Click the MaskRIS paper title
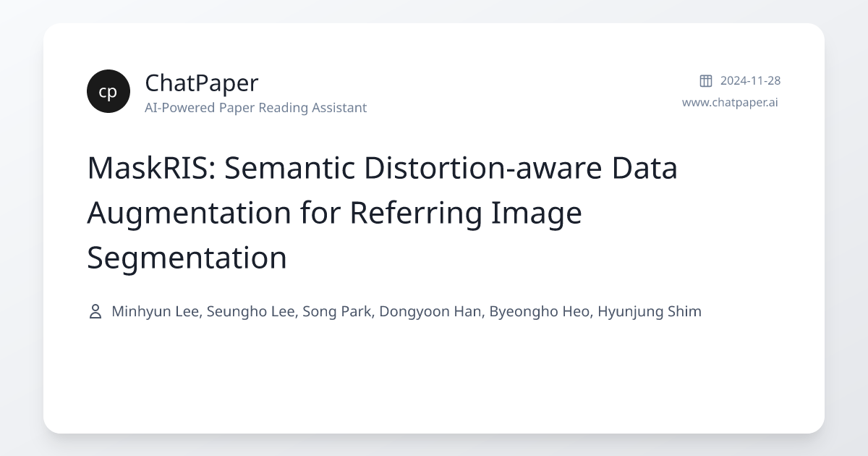Image resolution: width=868 pixels, height=456 pixels. coord(382,213)
